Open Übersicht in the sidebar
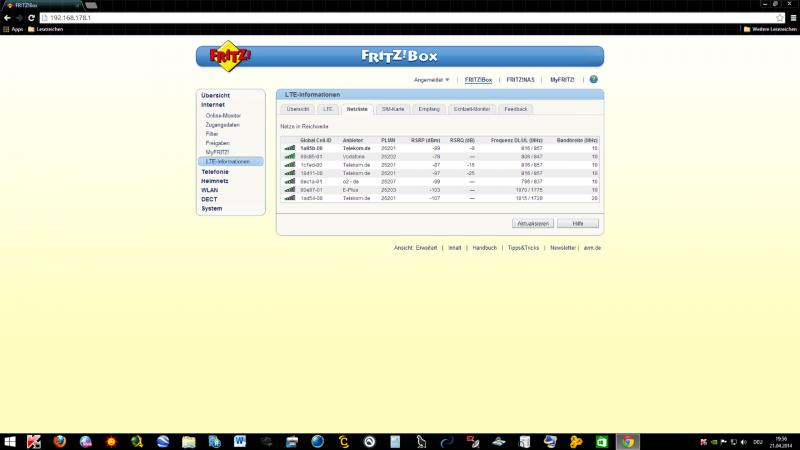 pos(215,95)
